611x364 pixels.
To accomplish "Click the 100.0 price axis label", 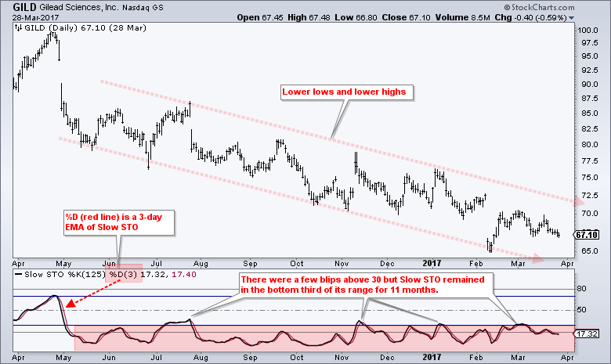I will (x=587, y=31).
